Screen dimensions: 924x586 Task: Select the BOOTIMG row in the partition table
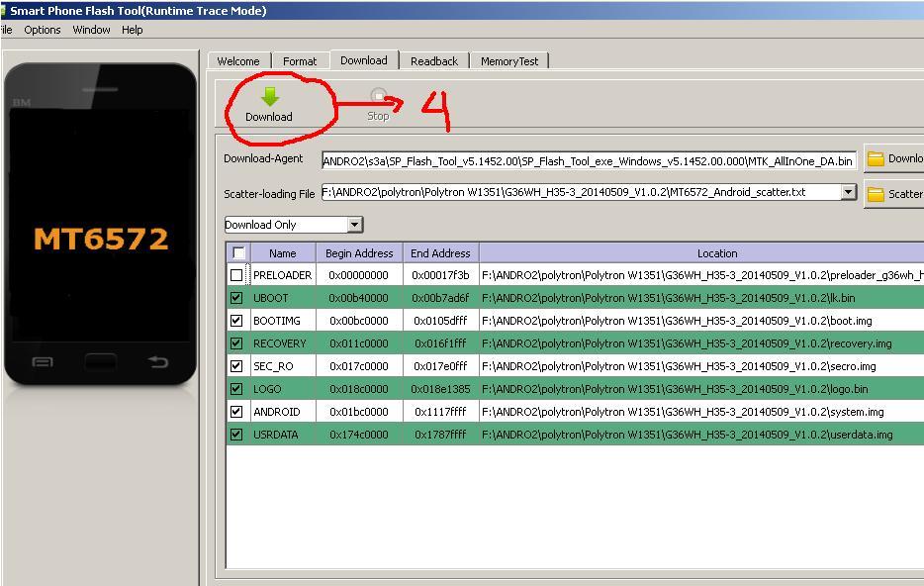pyautogui.click(x=284, y=321)
